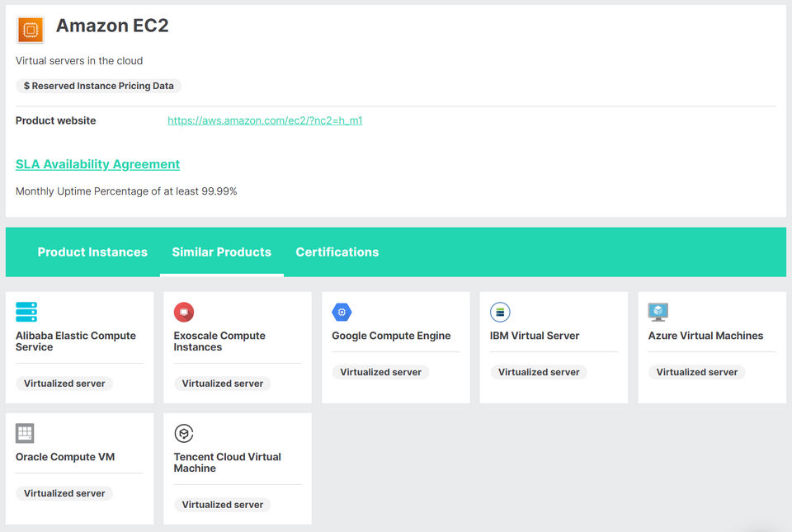Open the aws.amazon.com/ec2 product website link
The height and width of the screenshot is (532, 792).
[265, 120]
